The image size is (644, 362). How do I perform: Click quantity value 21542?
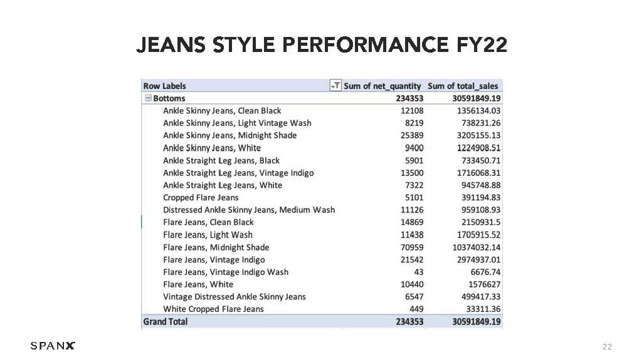[x=412, y=260]
